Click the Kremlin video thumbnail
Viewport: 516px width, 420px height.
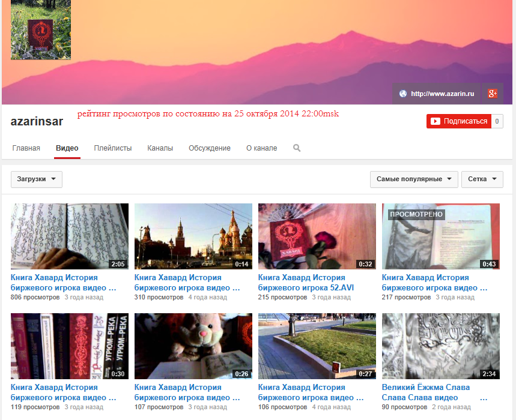pyautogui.click(x=193, y=236)
